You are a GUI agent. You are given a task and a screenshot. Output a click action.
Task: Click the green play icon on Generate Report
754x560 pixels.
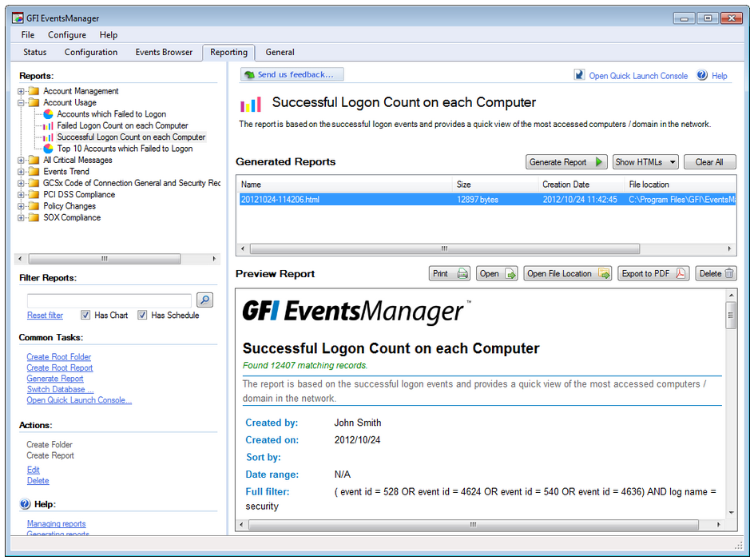(x=599, y=162)
